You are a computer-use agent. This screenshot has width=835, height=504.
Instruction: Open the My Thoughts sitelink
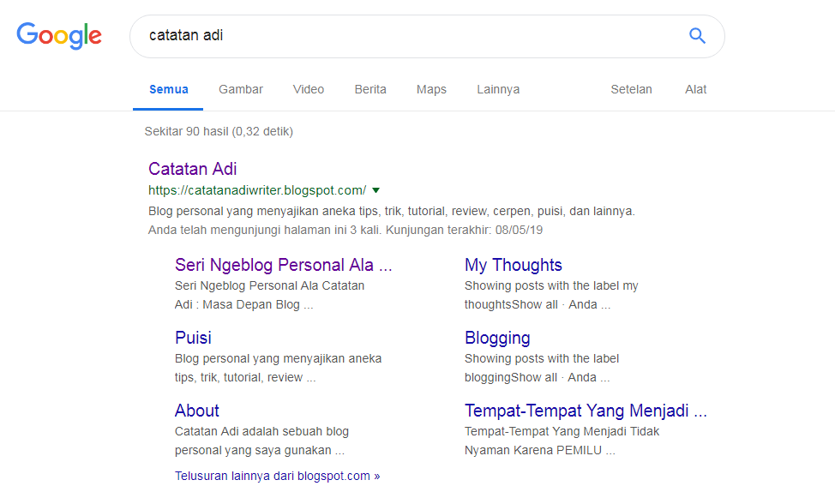click(x=514, y=265)
